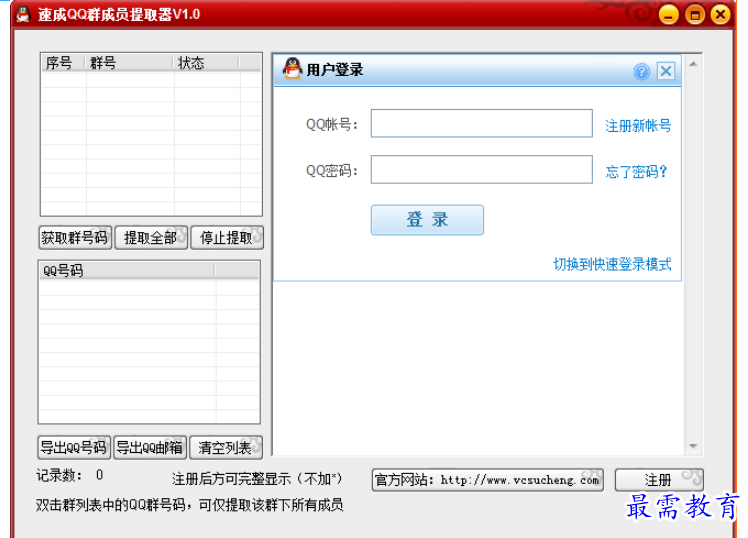Focus the QQ密码 input field
The height and width of the screenshot is (538, 748).
(482, 169)
